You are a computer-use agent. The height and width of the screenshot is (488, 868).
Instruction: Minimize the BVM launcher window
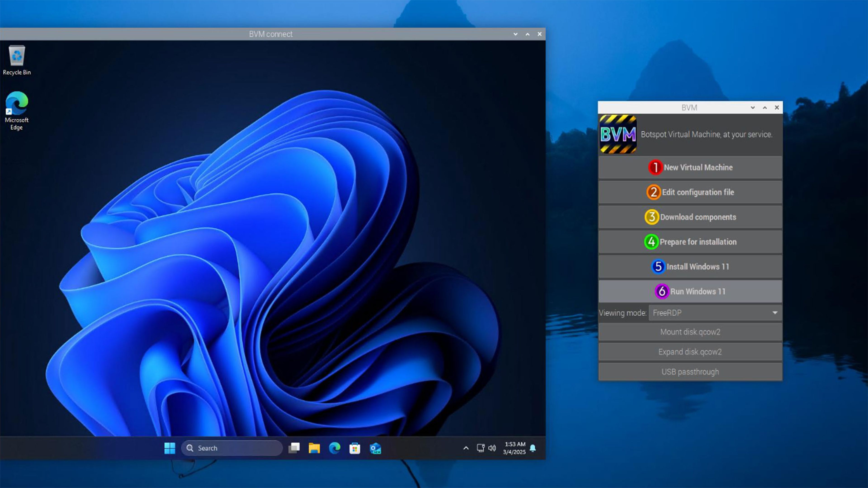[753, 108]
